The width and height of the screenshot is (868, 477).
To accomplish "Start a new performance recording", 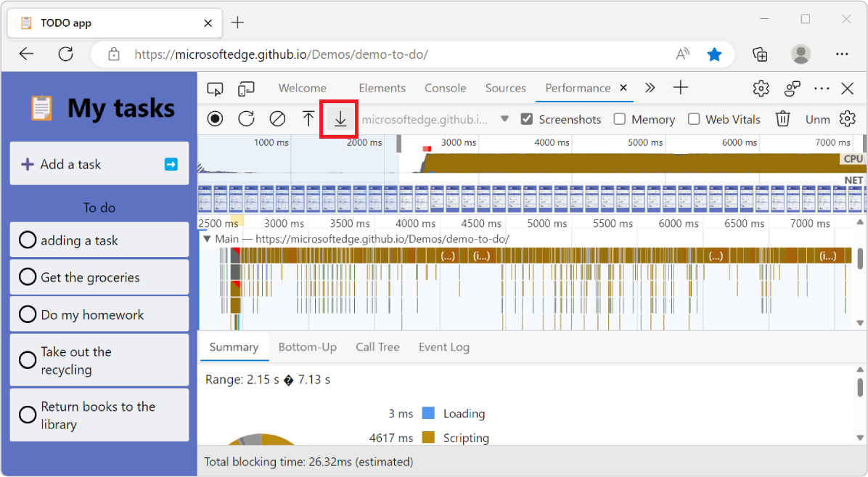I will coord(215,118).
